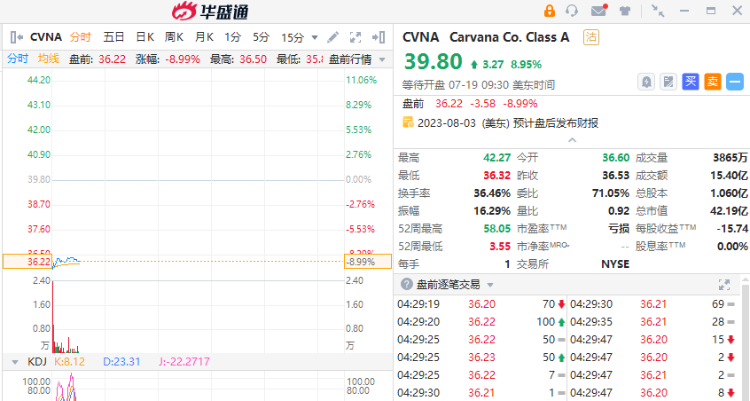
Task: Click the earnings calendar icon
Action: coord(408,123)
